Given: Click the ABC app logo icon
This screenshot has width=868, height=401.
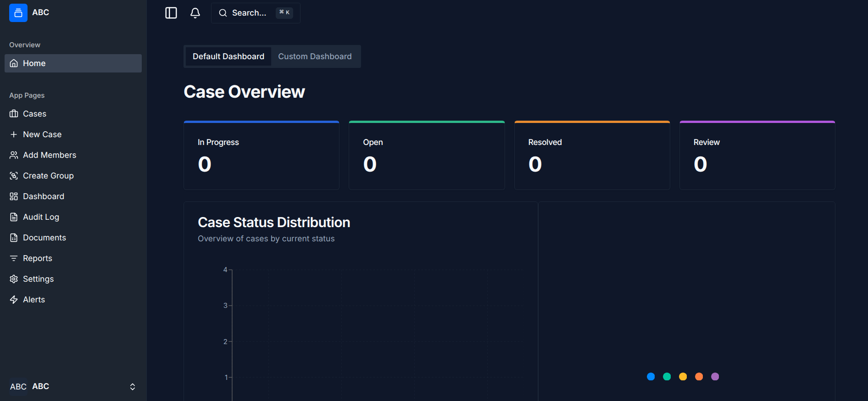Looking at the screenshot, I should [x=18, y=13].
